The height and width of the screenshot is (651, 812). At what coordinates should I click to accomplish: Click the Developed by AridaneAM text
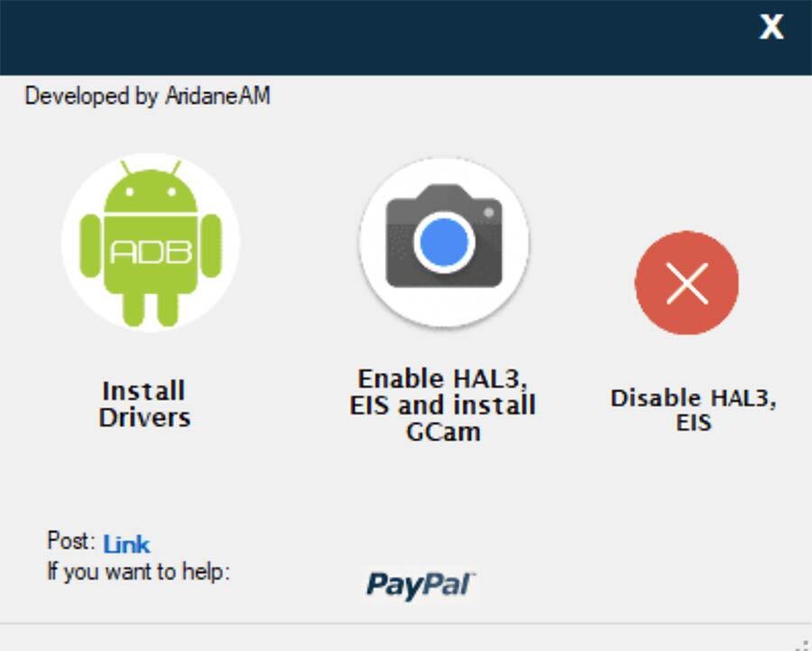pos(148,97)
